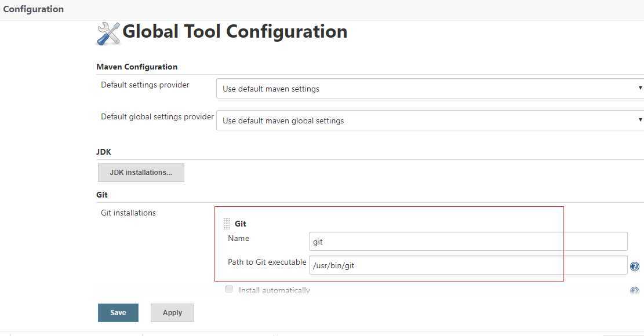The width and height of the screenshot is (644, 336).
Task: Click the Default global settings provider label
Action: point(157,117)
